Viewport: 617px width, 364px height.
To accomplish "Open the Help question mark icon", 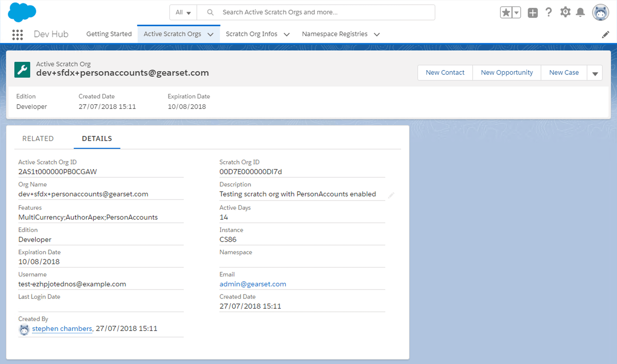I will tap(549, 12).
